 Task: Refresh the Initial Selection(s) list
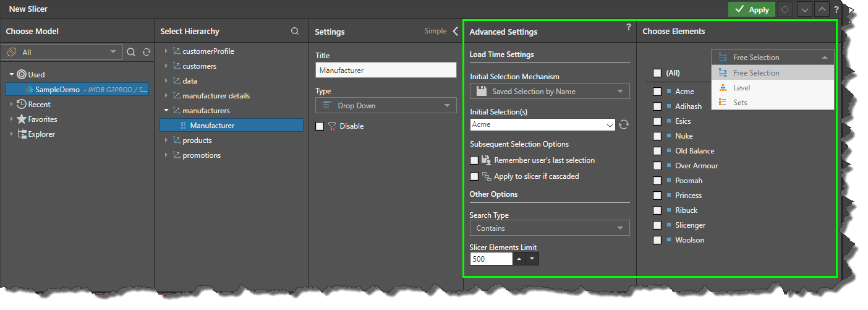click(624, 124)
